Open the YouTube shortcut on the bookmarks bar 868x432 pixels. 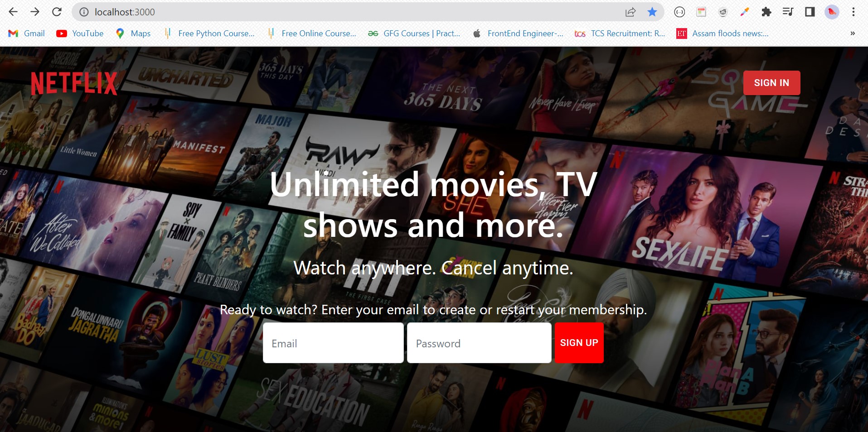tap(62, 33)
